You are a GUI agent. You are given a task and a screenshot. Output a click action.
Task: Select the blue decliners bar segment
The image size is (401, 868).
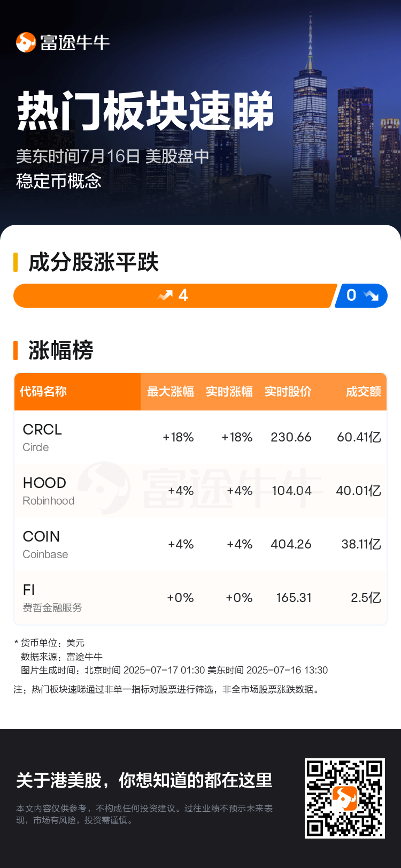tap(361, 295)
